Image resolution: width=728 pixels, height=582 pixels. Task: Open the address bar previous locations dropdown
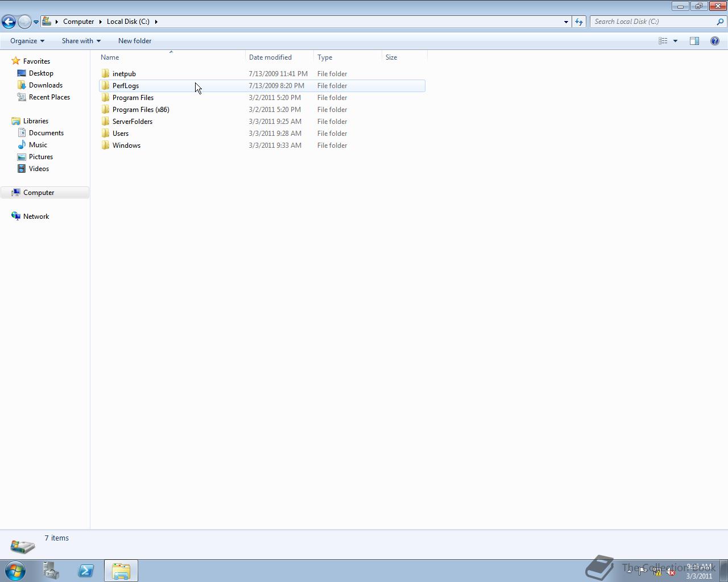coord(566,22)
